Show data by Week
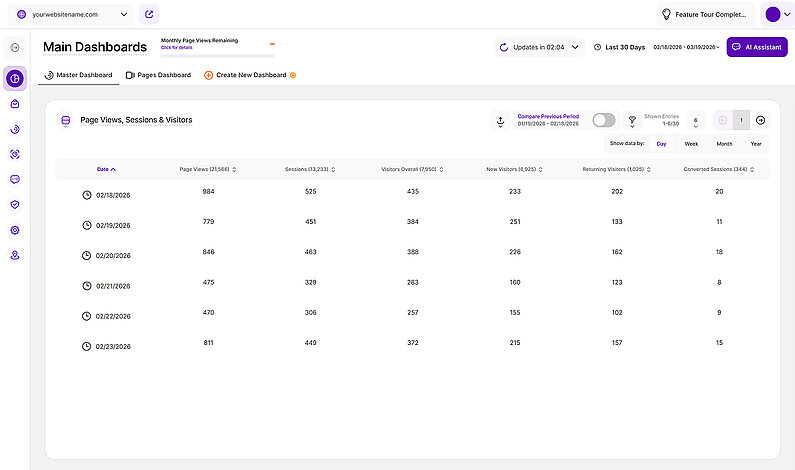The width and height of the screenshot is (795, 470). [x=691, y=144]
